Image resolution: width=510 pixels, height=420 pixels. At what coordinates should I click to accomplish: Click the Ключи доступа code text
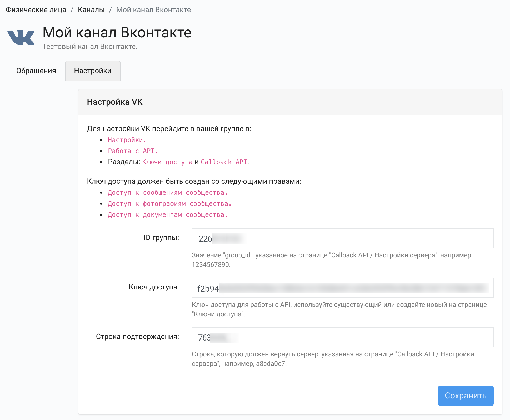[x=167, y=162]
